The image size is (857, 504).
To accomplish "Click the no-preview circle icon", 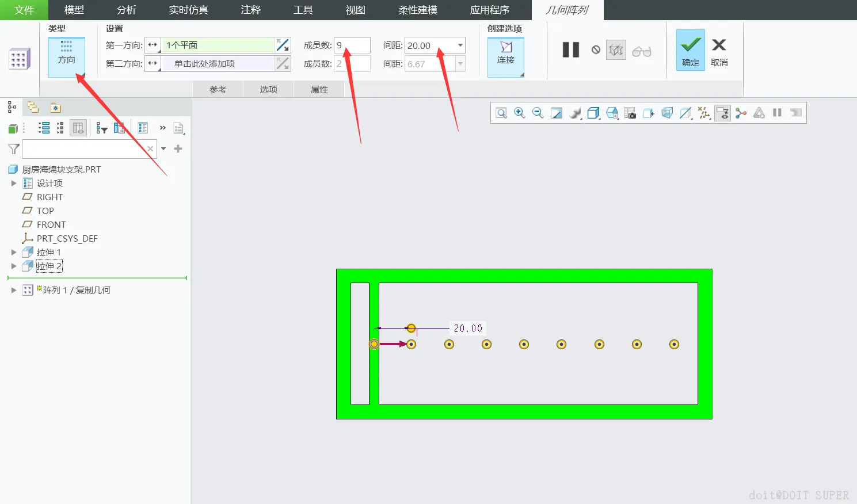I will [x=596, y=50].
